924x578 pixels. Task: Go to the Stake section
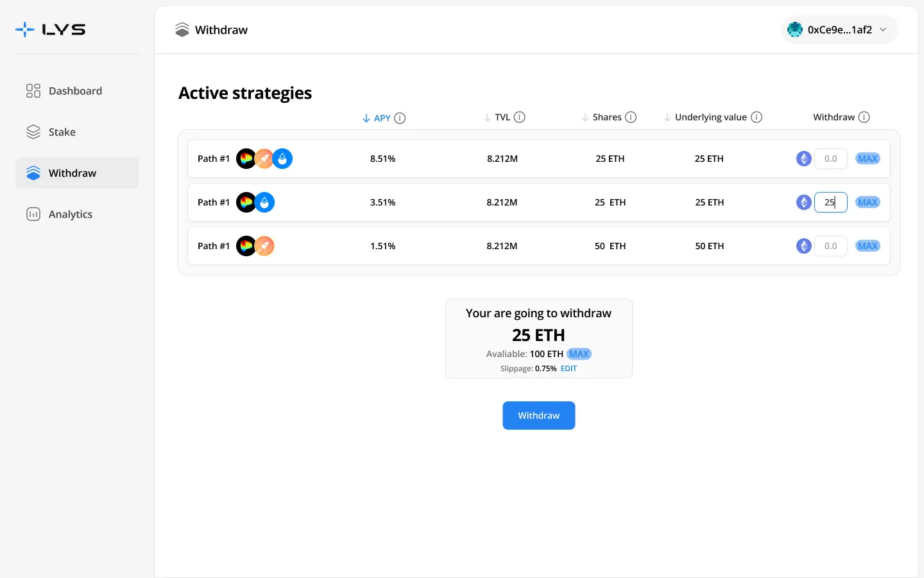coord(62,132)
